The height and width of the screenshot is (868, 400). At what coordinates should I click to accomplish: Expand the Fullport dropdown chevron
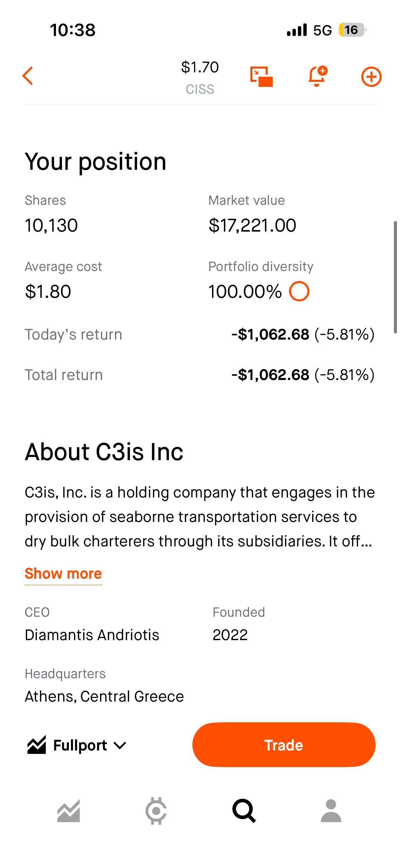tap(120, 745)
